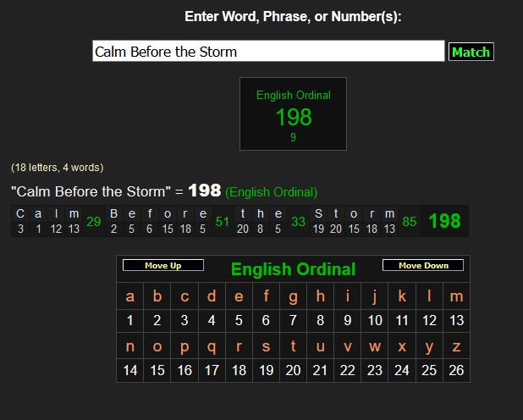Select number 26 in the cipher chart
523x420 pixels.
[x=457, y=370]
